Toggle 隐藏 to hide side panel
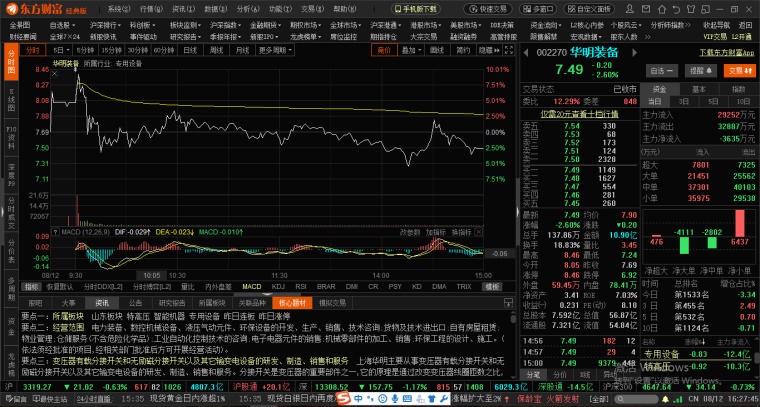The width and height of the screenshot is (760, 407). pos(489,50)
